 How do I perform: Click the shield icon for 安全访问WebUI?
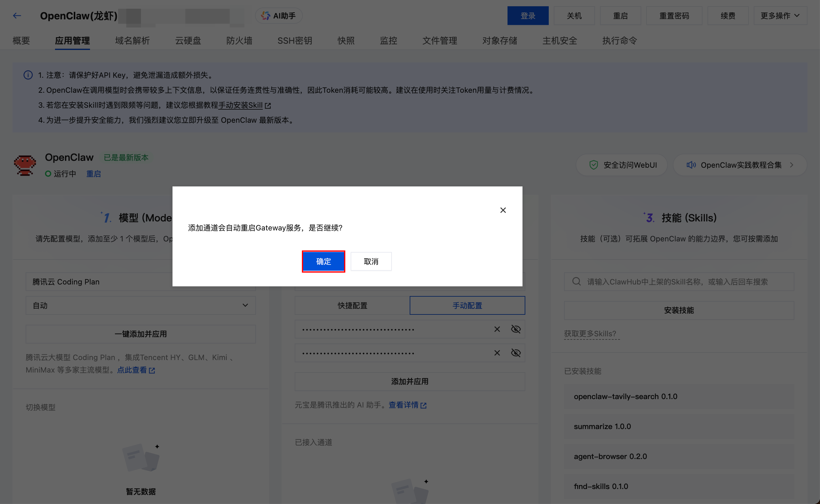pyautogui.click(x=594, y=165)
